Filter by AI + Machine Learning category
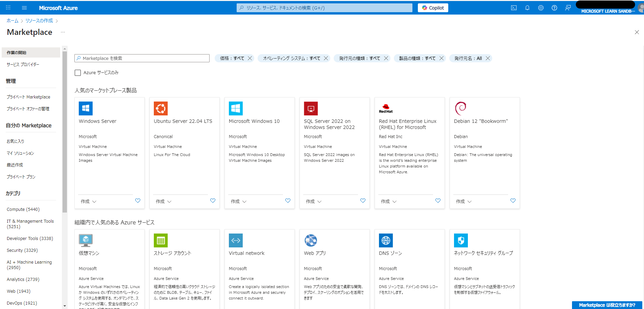 pos(29,265)
